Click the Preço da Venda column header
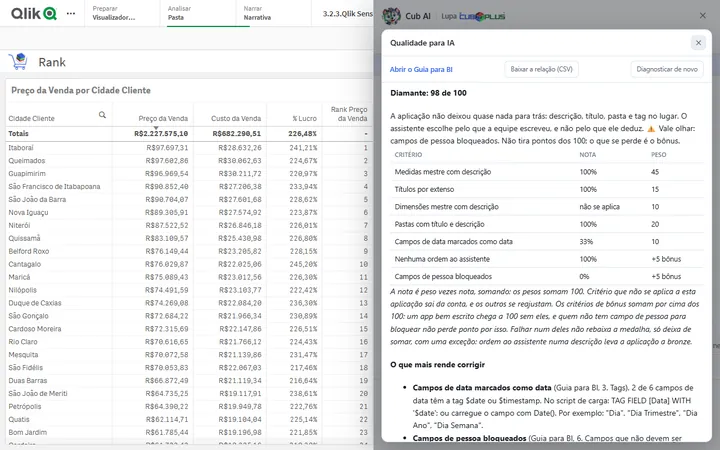The width and height of the screenshot is (720, 450). [x=163, y=118]
